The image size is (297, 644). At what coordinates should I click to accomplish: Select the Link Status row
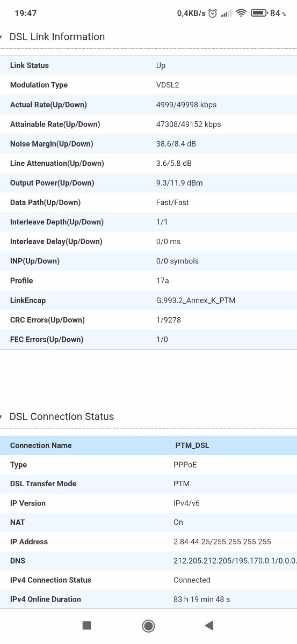(148, 65)
